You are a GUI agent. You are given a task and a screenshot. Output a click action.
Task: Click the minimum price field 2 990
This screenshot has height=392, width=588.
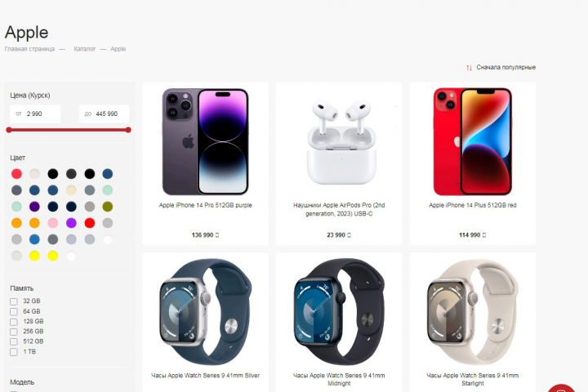[x=35, y=114]
